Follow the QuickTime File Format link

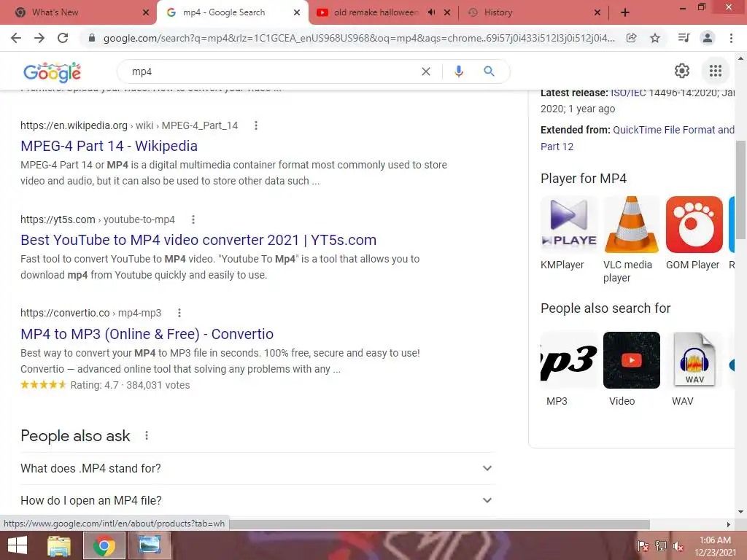[673, 130]
